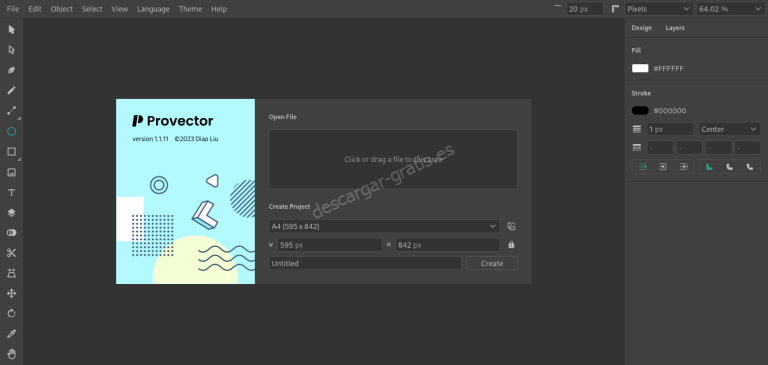Click the dashed stroke pattern icon
Screen dimensions: 768x365
click(x=637, y=147)
